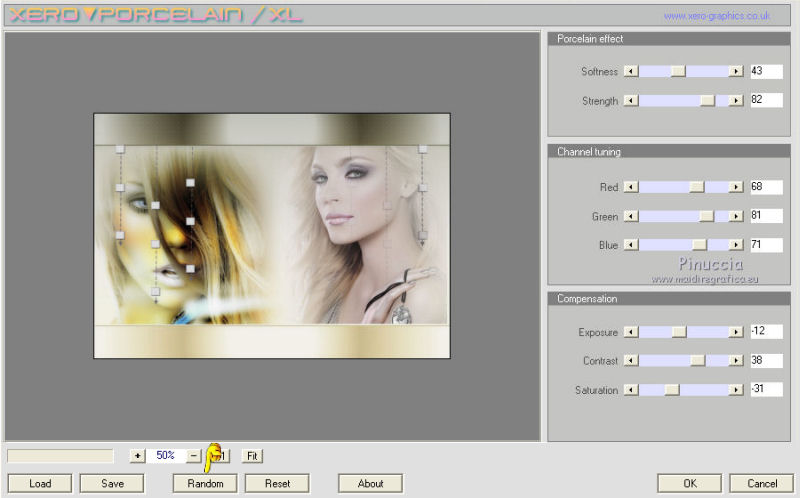Click the preview image thumbnail
This screenshot has width=800, height=498.
[x=272, y=236]
